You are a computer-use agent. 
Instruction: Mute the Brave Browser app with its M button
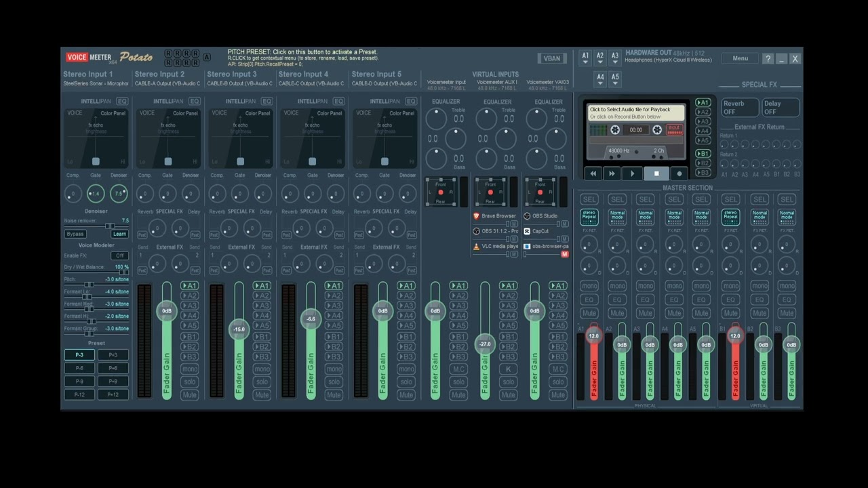515,224
